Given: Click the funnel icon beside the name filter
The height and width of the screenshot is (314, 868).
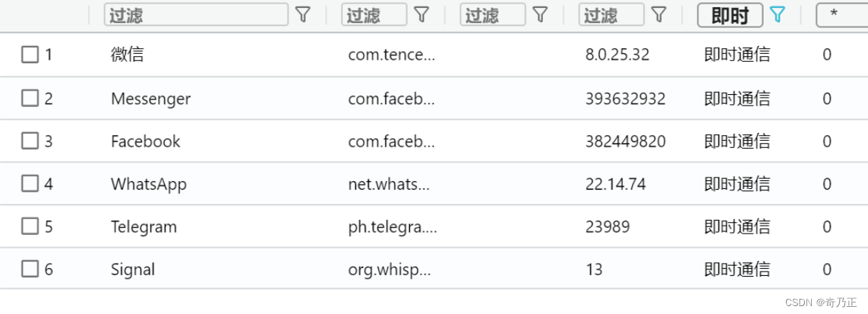Looking at the screenshot, I should coord(303,14).
